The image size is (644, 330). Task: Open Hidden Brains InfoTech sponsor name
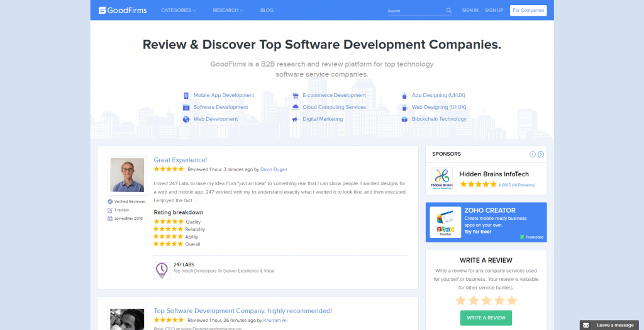pos(494,174)
